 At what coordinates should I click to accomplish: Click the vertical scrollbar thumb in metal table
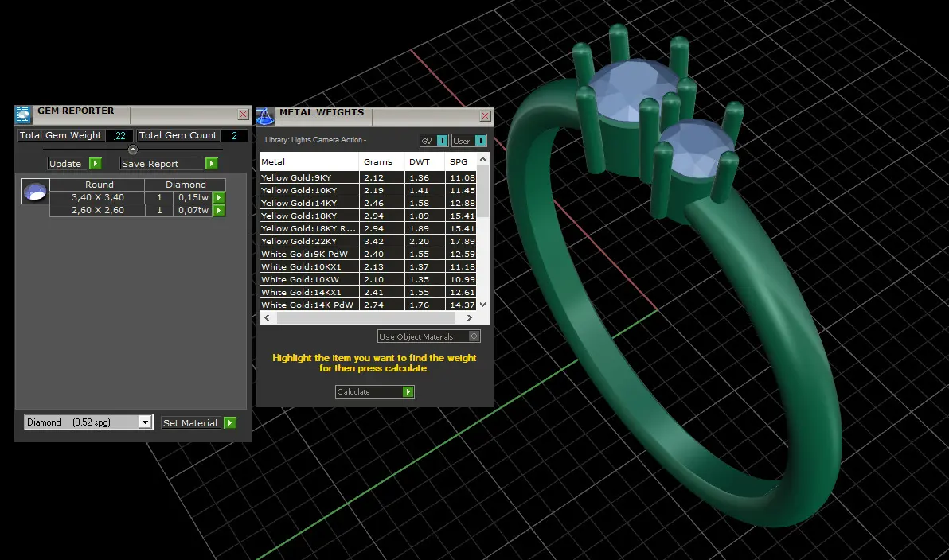pos(482,191)
